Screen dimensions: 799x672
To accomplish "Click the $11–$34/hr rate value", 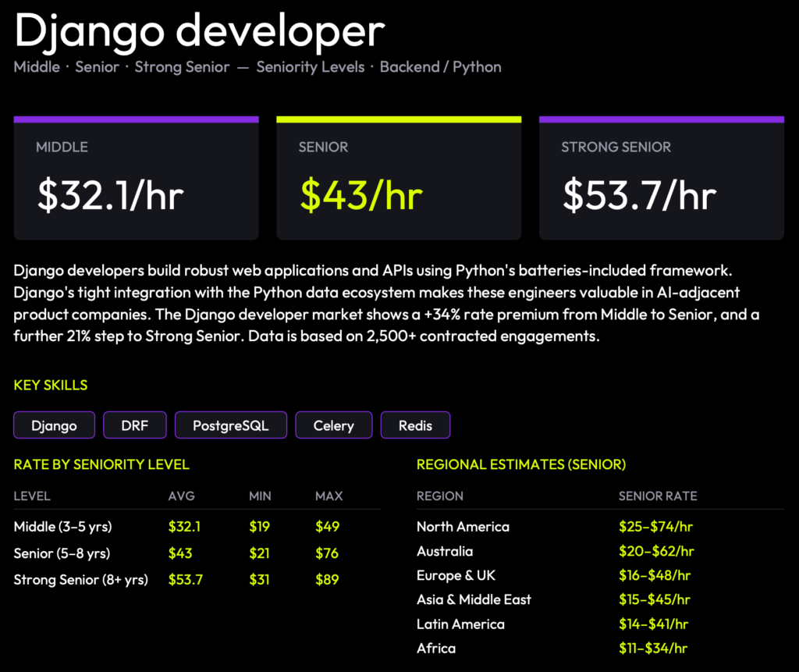I will [653, 649].
